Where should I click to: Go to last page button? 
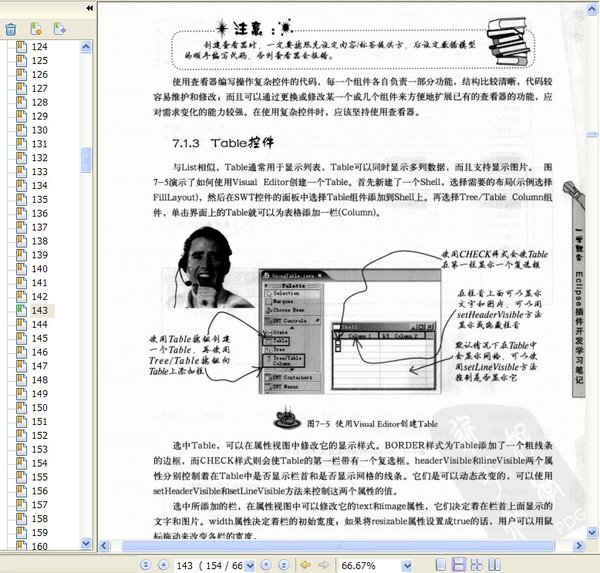coord(284,565)
